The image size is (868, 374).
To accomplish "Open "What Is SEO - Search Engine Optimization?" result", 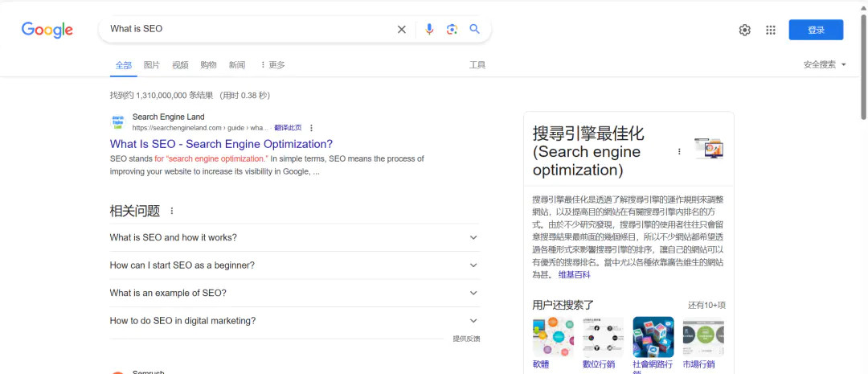I will tap(222, 144).
